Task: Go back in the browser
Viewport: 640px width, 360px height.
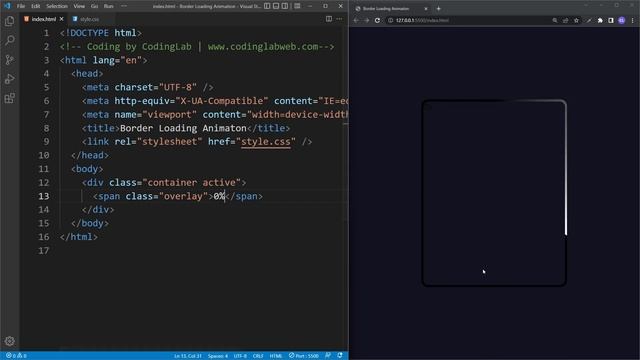Action: coord(356,20)
